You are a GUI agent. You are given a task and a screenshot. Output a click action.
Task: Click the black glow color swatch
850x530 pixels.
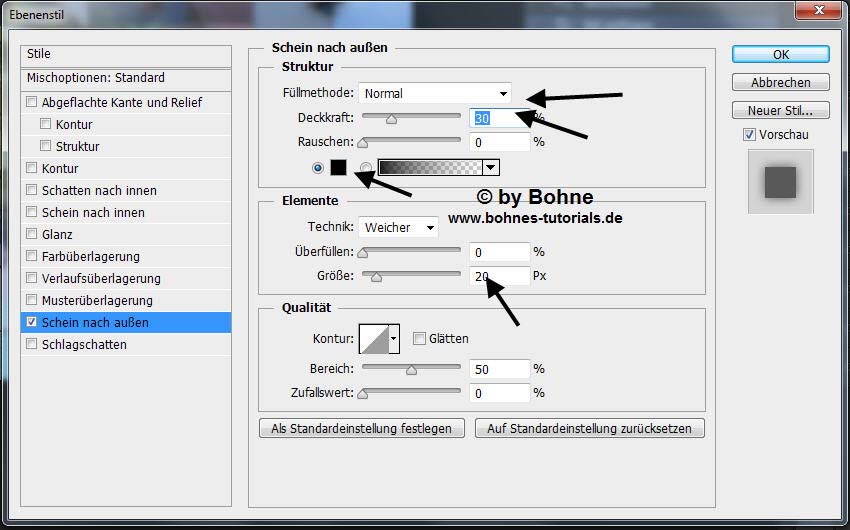point(338,168)
